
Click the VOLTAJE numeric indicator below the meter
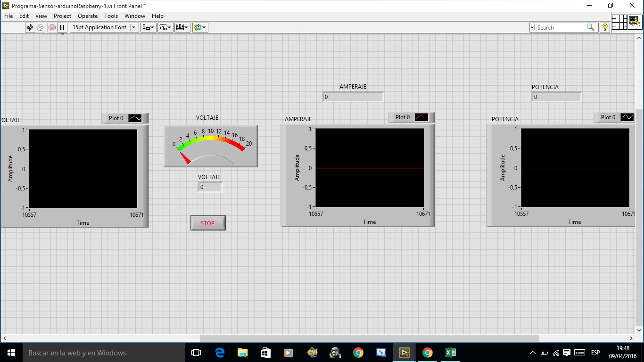point(210,187)
